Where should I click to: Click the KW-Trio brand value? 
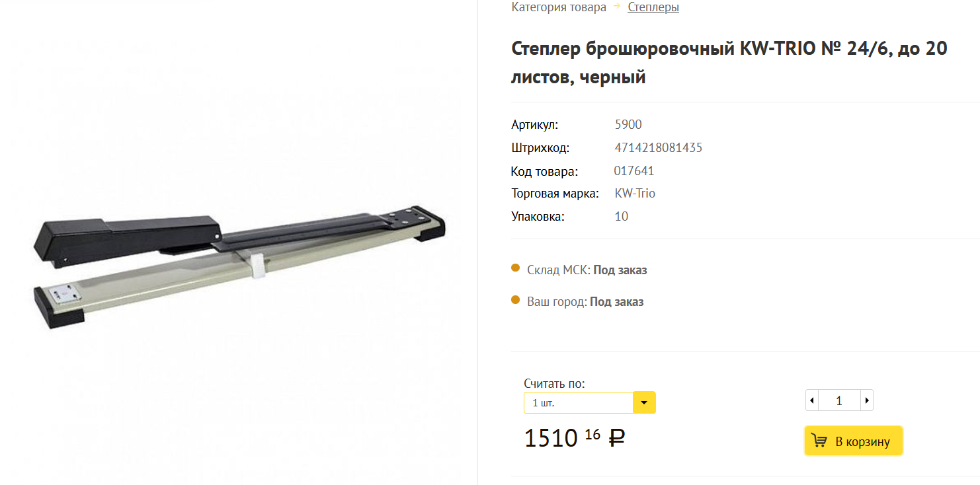click(635, 193)
